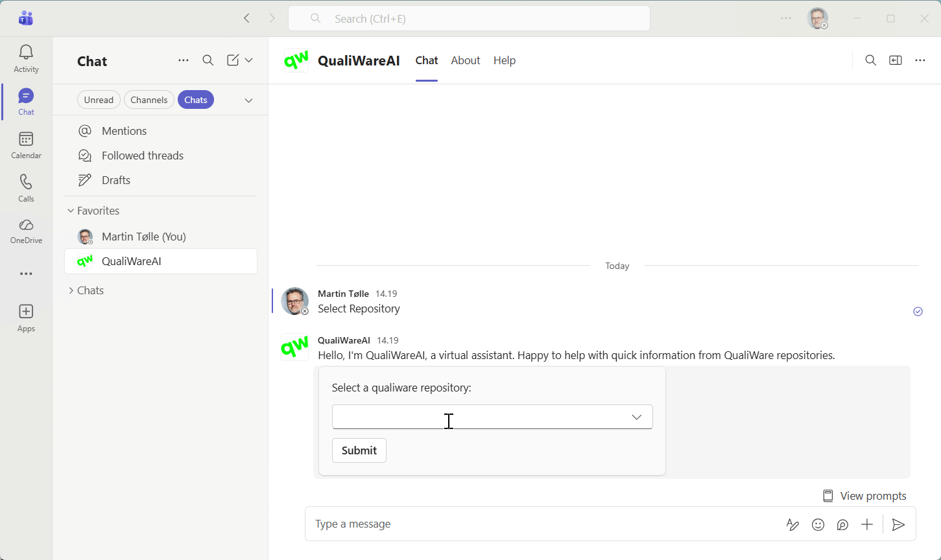Image resolution: width=941 pixels, height=560 pixels.
Task: Click the send message arrow
Action: [x=898, y=524]
